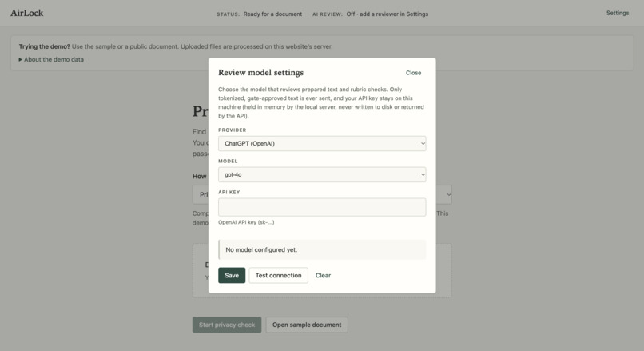Click the PROVIDER field label
Image resolution: width=644 pixels, height=351 pixels.
tap(232, 130)
